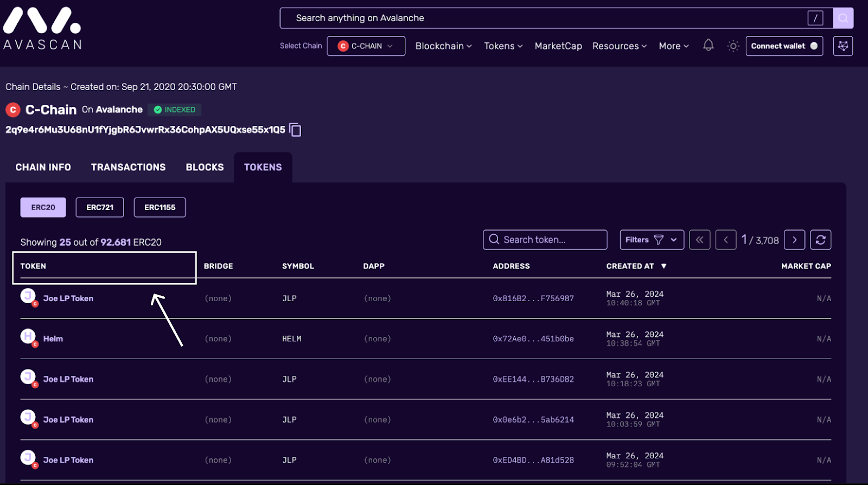
Task: Click HELM symbol cell
Action: [x=292, y=339]
